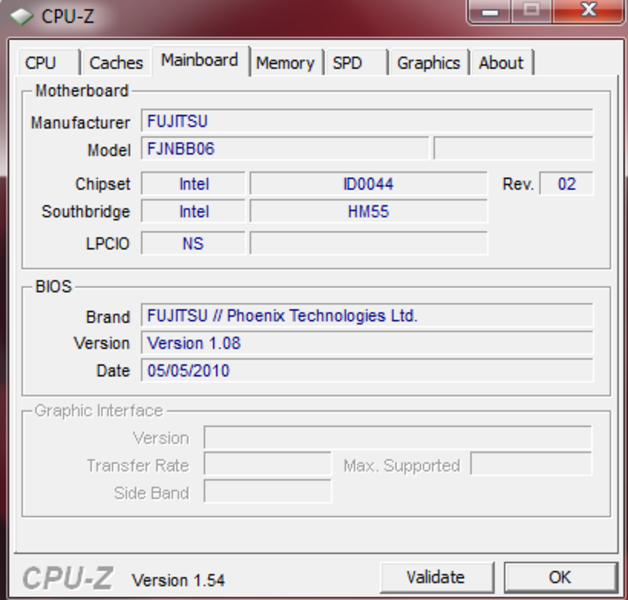The width and height of the screenshot is (628, 600).
Task: Open the About tab
Action: (x=501, y=62)
